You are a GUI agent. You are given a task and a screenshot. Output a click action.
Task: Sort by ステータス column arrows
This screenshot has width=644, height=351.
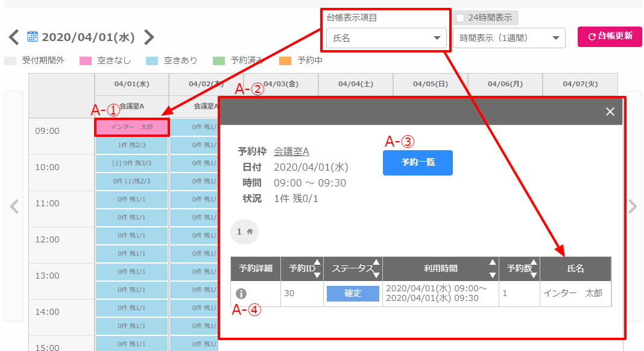pyautogui.click(x=376, y=268)
